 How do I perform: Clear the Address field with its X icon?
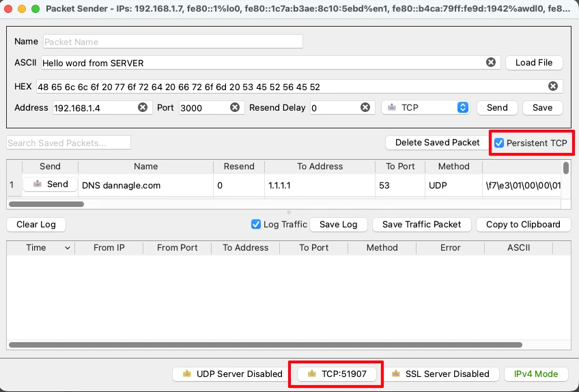point(143,107)
